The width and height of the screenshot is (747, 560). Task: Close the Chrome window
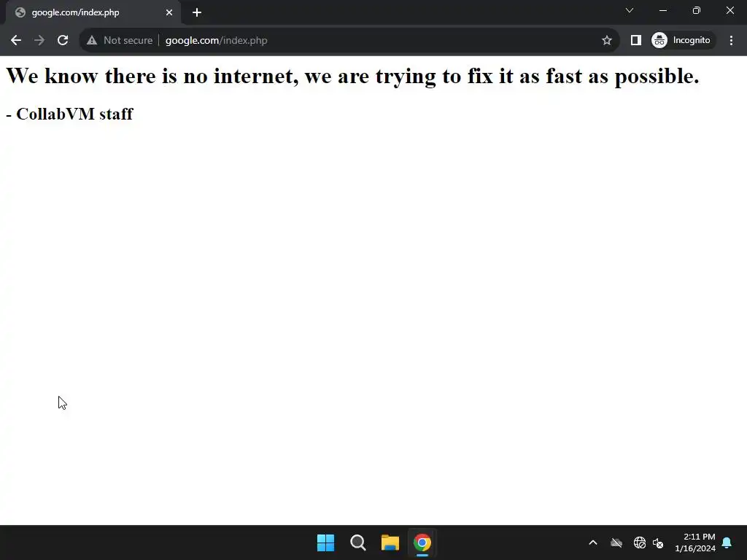729,10
